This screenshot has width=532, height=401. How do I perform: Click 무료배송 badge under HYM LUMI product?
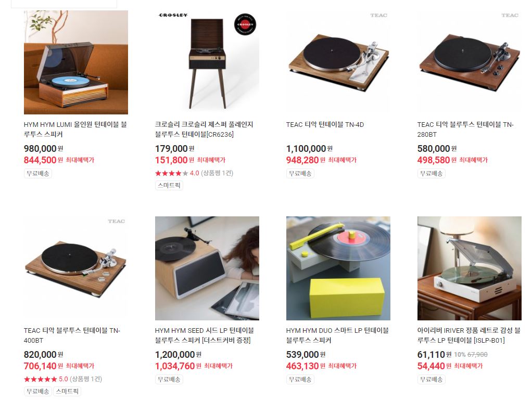pos(37,174)
